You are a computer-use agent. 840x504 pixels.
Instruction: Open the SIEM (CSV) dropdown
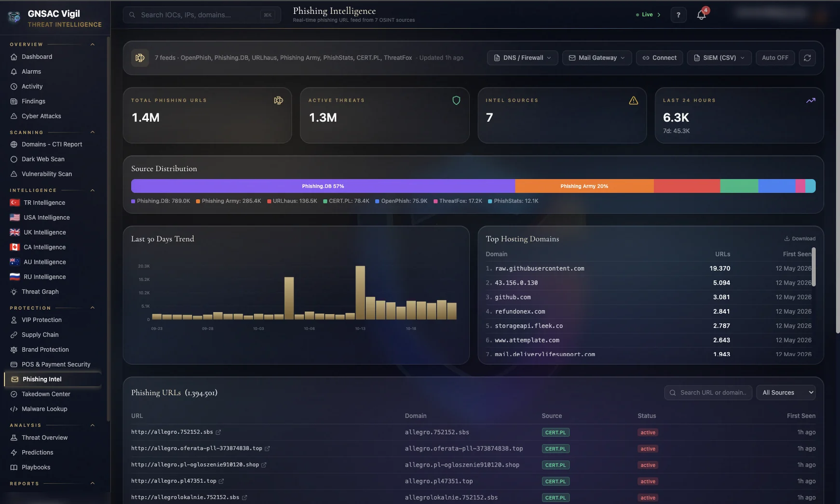click(x=719, y=58)
